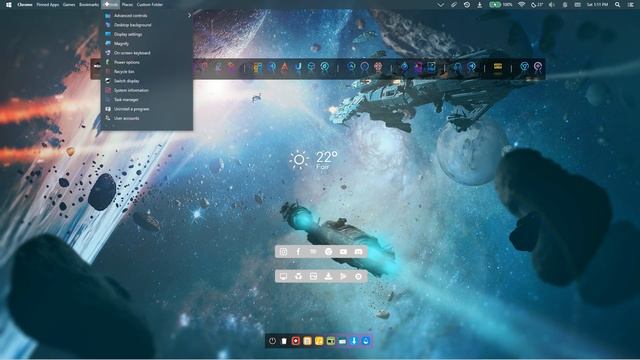640x360 pixels.
Task: Select Switch display entry
Action: pos(147,81)
